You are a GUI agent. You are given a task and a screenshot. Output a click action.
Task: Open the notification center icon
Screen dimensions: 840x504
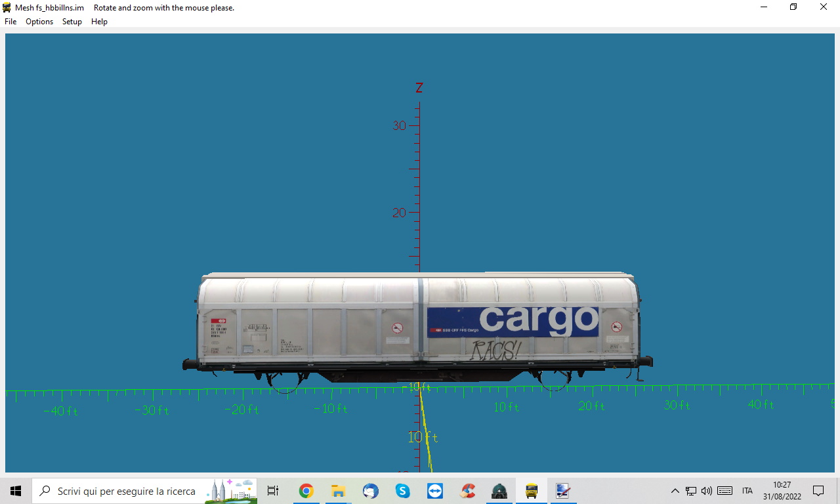(x=818, y=491)
